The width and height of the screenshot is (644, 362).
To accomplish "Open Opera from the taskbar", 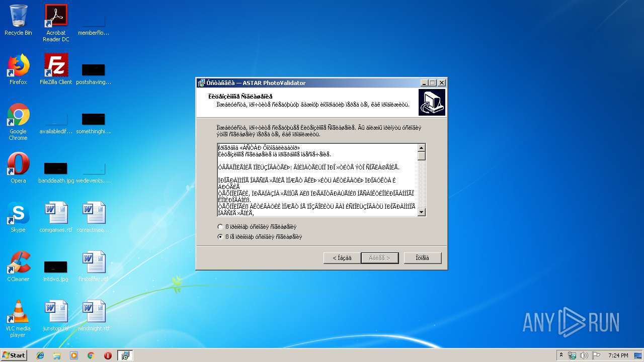I will point(108,355).
